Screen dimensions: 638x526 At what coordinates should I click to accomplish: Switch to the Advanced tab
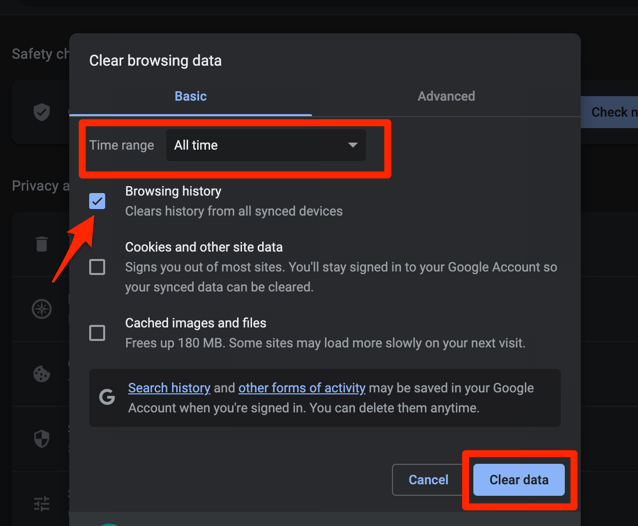tap(446, 96)
